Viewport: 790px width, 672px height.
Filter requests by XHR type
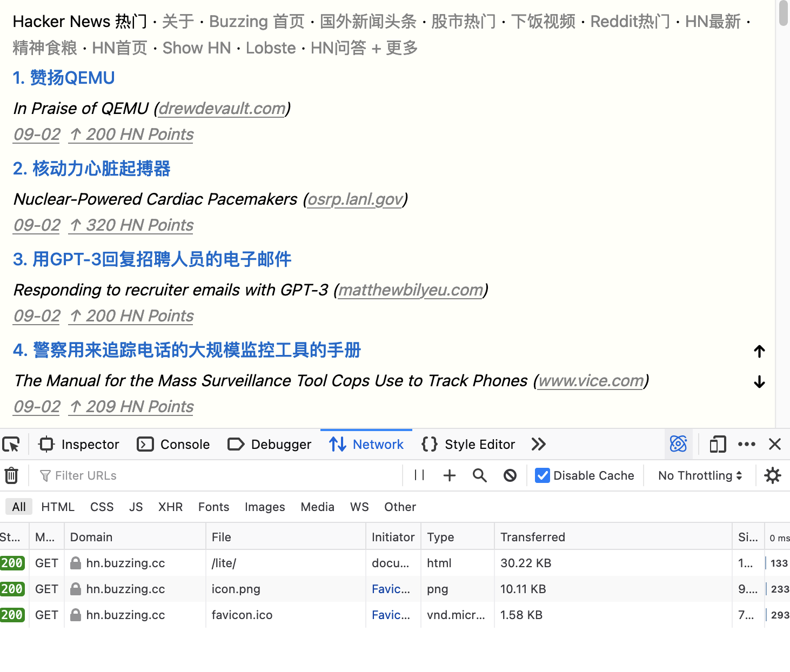[x=170, y=507]
